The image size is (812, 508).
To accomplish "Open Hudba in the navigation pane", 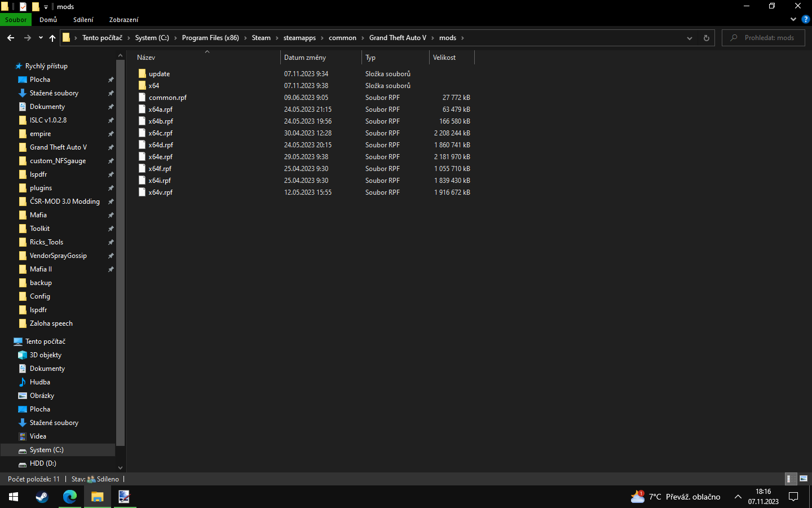I will (x=40, y=382).
